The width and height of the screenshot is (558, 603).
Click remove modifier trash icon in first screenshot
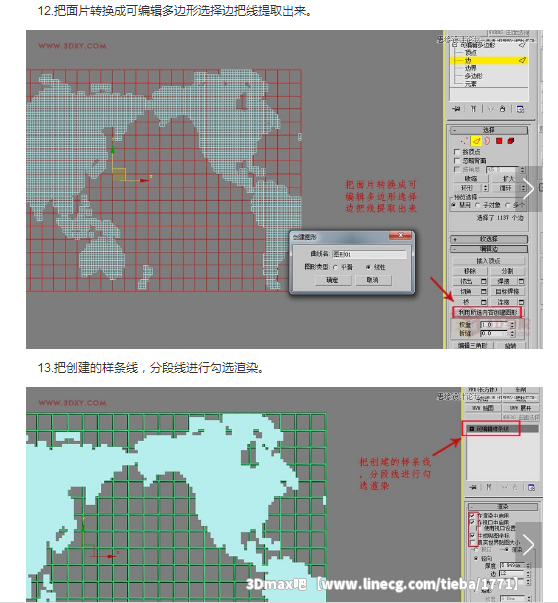503,109
